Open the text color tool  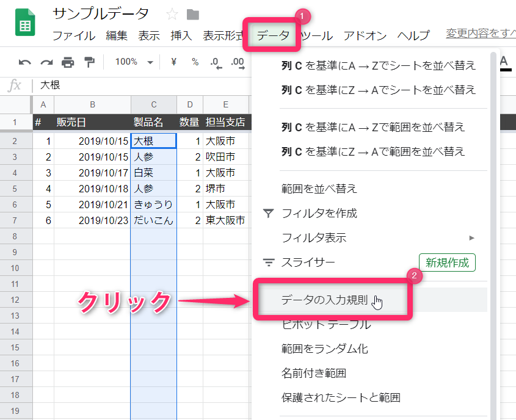click(505, 63)
